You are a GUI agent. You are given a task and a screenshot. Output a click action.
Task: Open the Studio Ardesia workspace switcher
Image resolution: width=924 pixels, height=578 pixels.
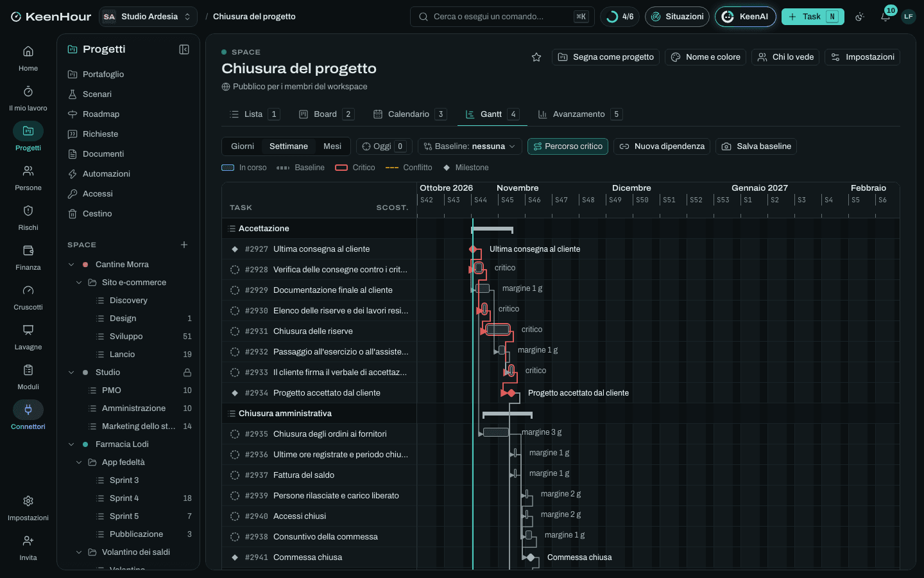coord(148,17)
